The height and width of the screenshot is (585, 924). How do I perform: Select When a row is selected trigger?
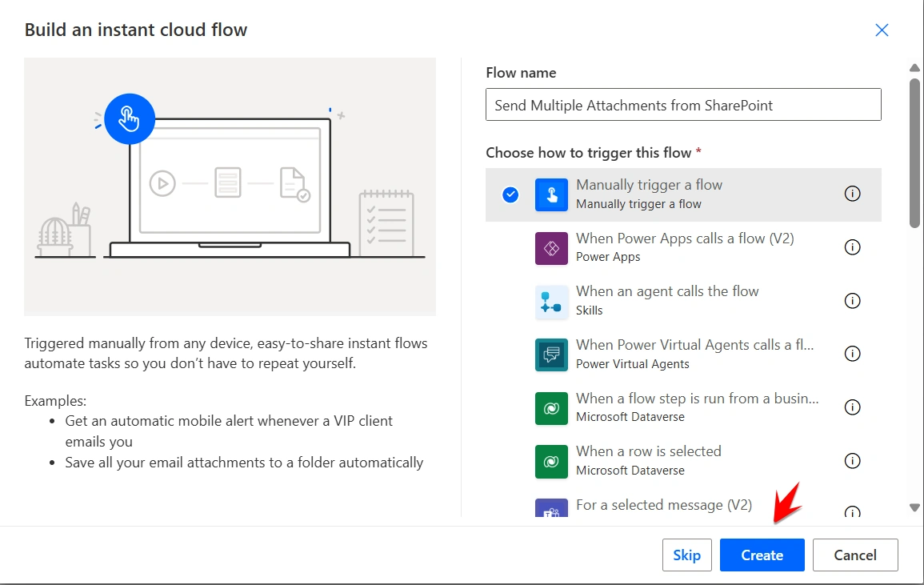click(x=683, y=461)
